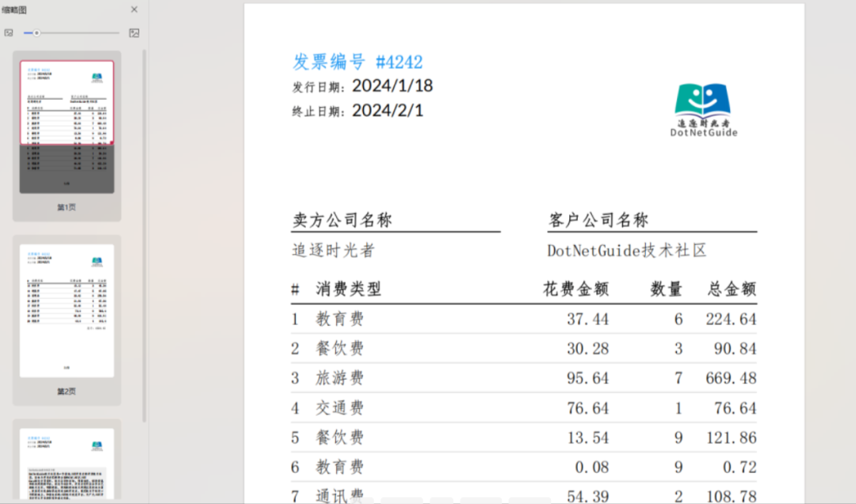Image resolution: width=856 pixels, height=504 pixels.
Task: Click the end date 2024/2/1
Action: (x=387, y=110)
